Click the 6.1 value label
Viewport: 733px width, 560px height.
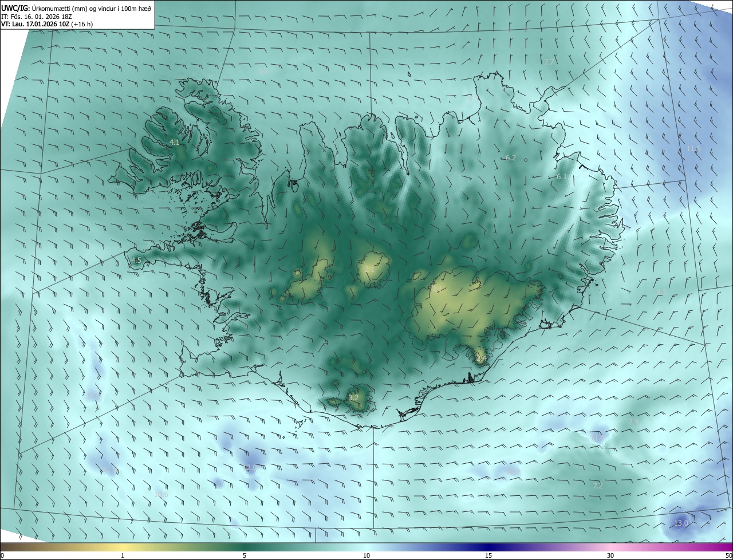tap(562, 178)
